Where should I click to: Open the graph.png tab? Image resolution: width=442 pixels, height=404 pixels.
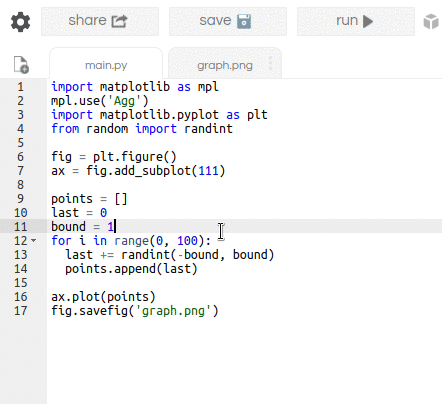pyautogui.click(x=225, y=65)
